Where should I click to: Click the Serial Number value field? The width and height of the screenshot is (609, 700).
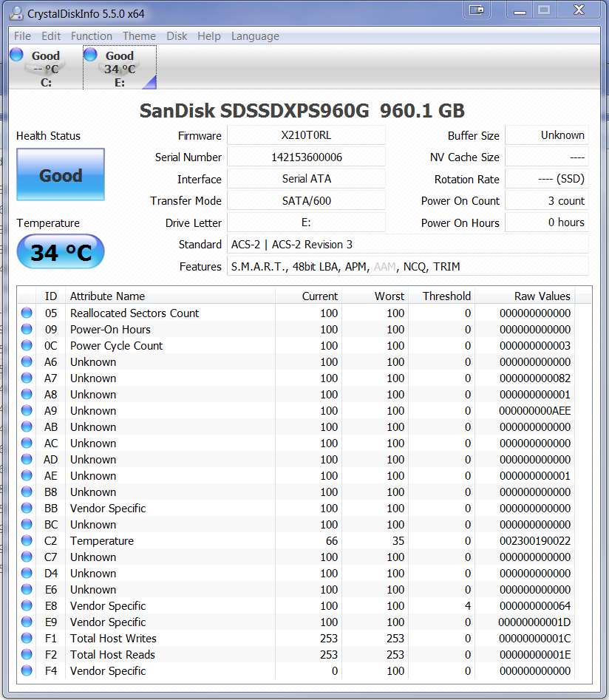pos(306,157)
